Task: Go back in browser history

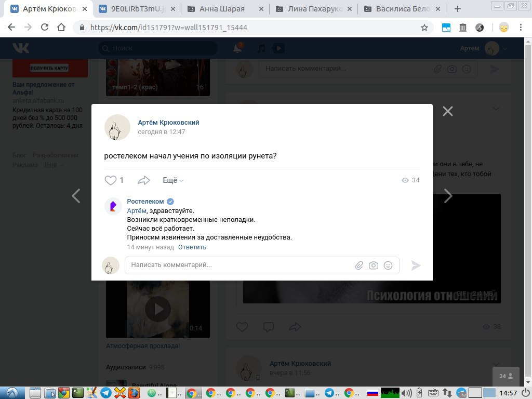Action: click(x=11, y=28)
